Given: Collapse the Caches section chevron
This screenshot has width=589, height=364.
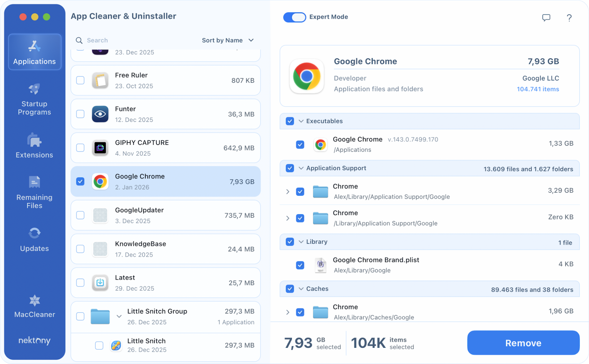Looking at the screenshot, I should coord(301,289).
